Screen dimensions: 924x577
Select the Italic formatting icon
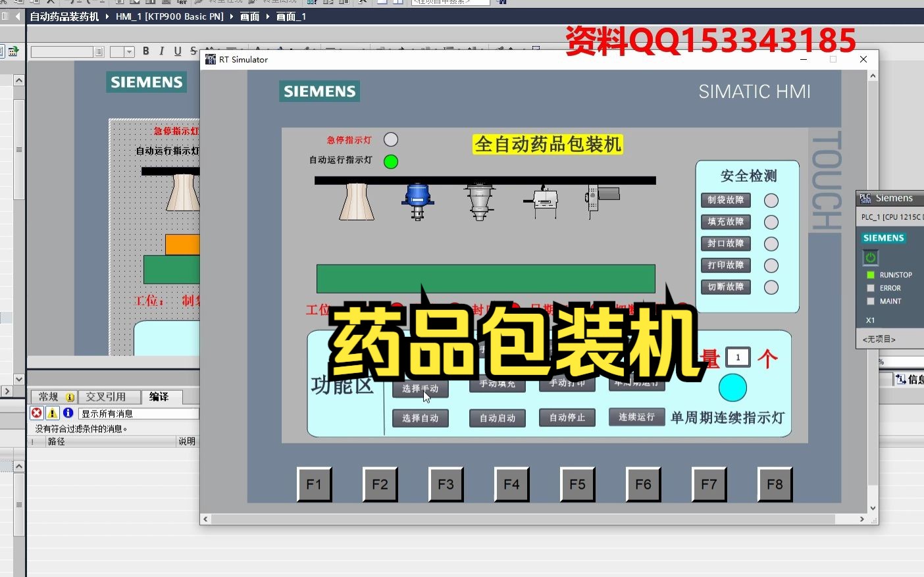tap(161, 51)
